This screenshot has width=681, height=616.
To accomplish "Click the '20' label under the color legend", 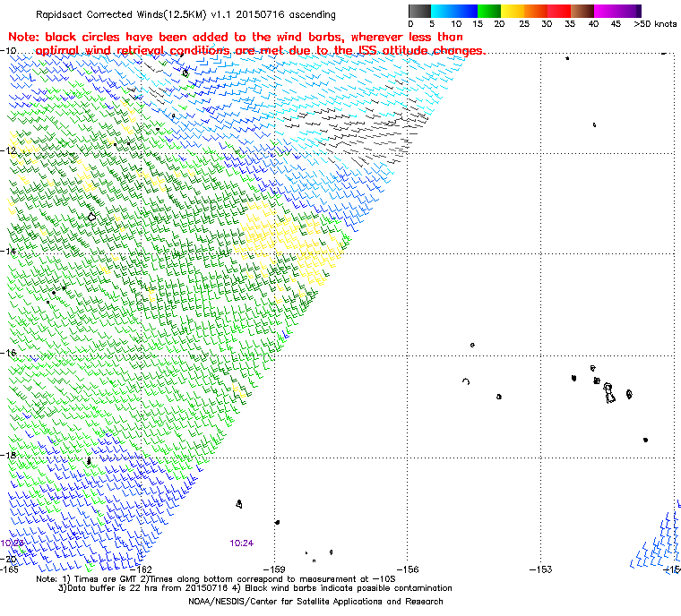I will (x=499, y=24).
